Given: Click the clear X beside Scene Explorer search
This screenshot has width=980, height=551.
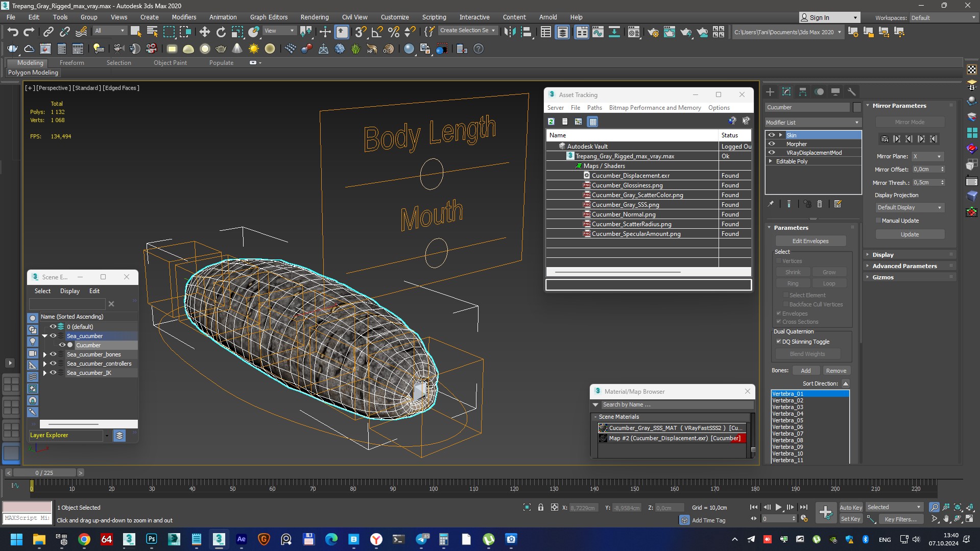Looking at the screenshot, I should [x=111, y=304].
